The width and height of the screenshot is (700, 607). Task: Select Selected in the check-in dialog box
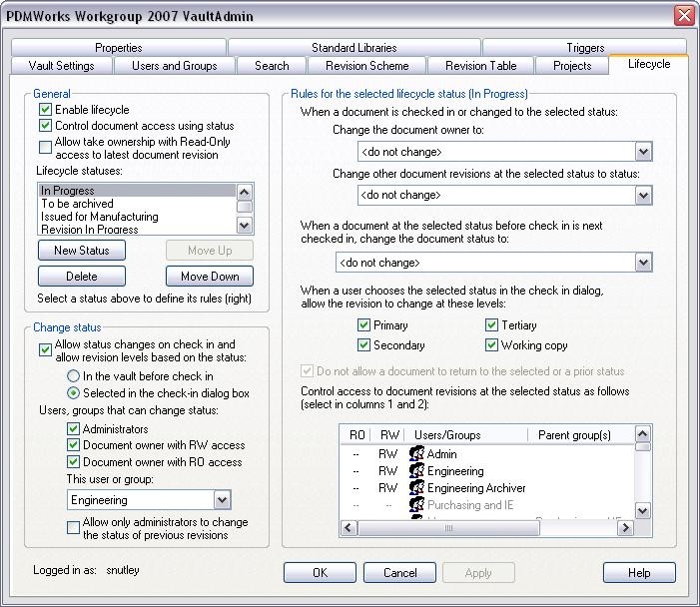click(73, 392)
